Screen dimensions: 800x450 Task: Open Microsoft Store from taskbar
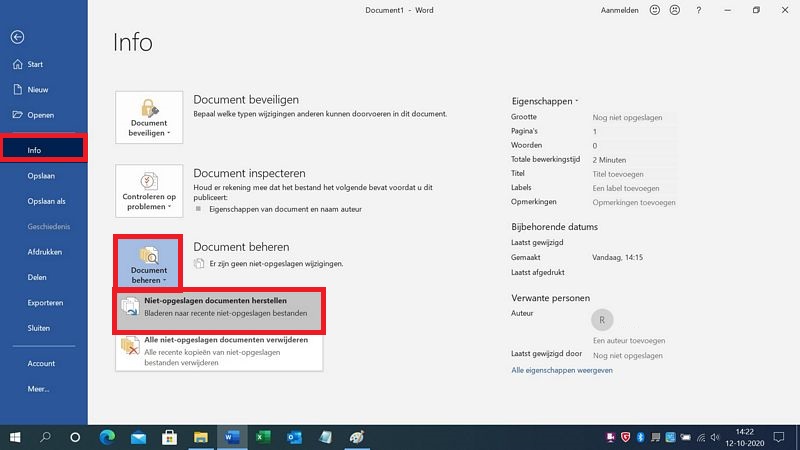[169, 437]
